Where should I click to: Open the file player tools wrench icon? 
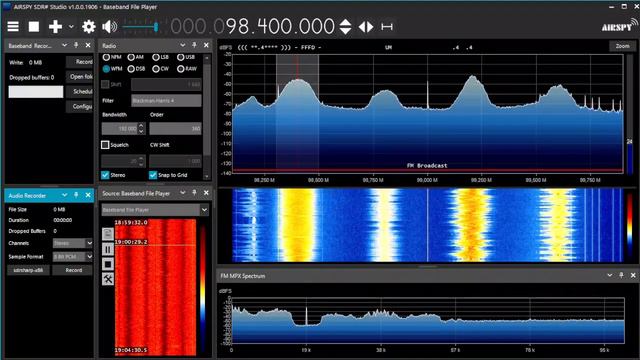pos(108,279)
